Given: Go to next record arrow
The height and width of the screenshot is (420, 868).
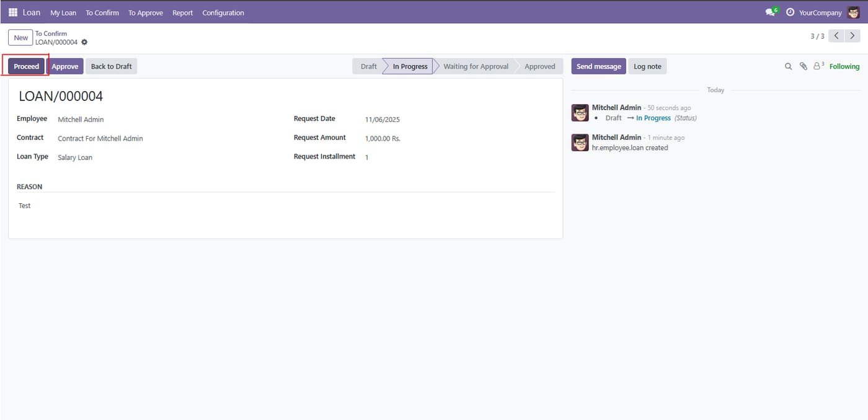Looking at the screenshot, I should click(852, 36).
